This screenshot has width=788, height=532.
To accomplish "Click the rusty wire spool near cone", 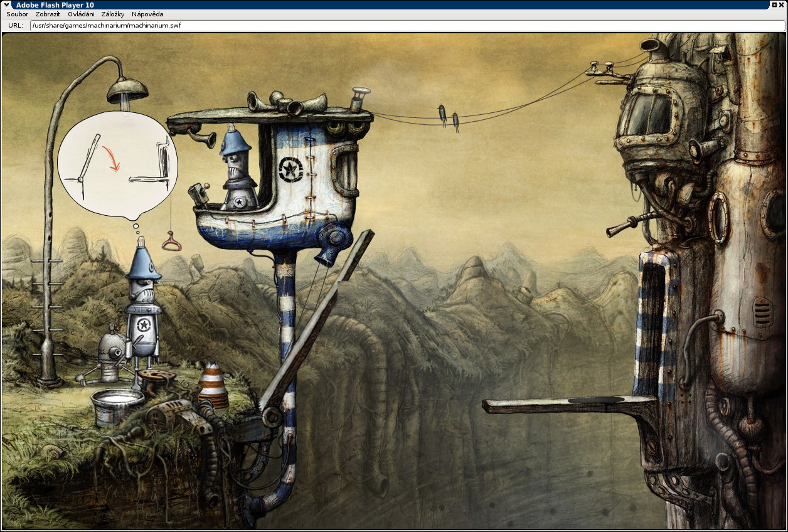I will [157, 379].
